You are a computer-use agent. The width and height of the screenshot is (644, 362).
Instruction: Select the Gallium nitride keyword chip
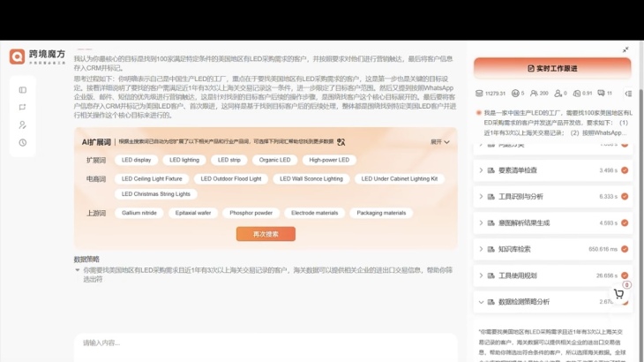(139, 213)
